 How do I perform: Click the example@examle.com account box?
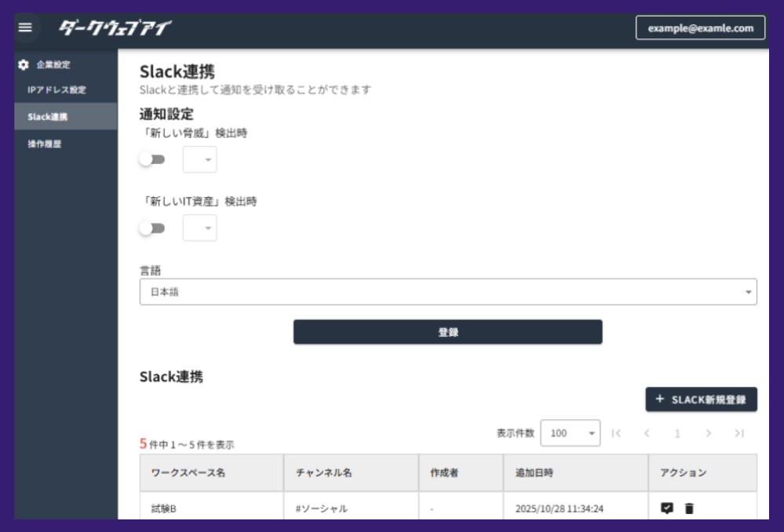pyautogui.click(x=699, y=27)
